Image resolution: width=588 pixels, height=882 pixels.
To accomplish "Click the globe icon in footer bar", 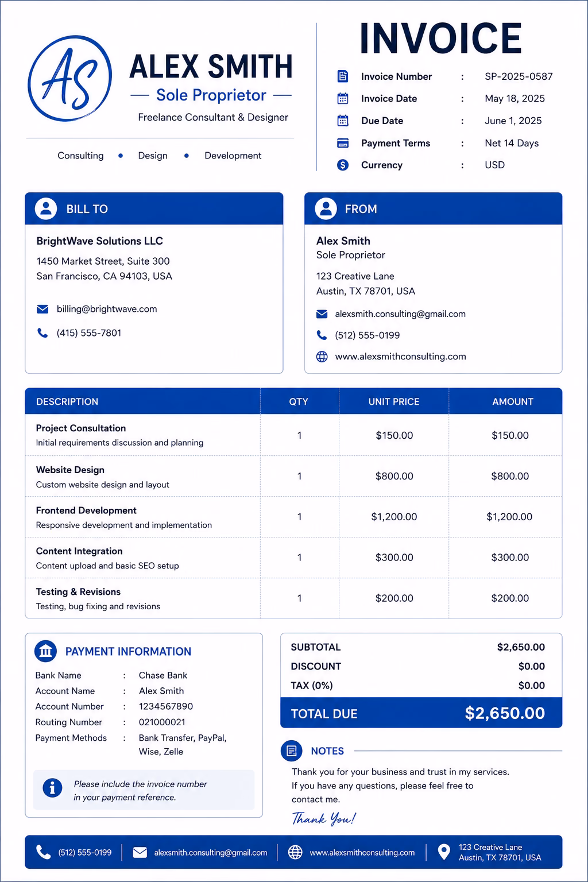I will 295,852.
